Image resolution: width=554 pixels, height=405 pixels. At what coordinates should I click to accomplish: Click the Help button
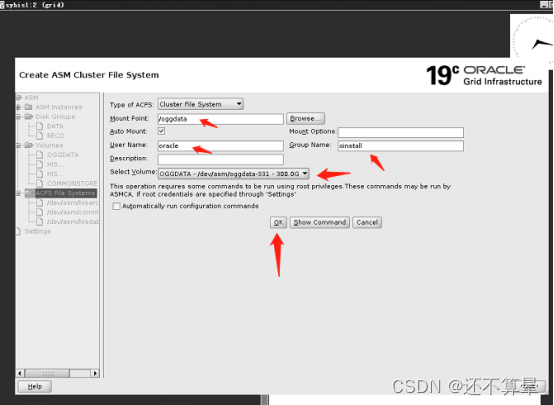click(35, 386)
